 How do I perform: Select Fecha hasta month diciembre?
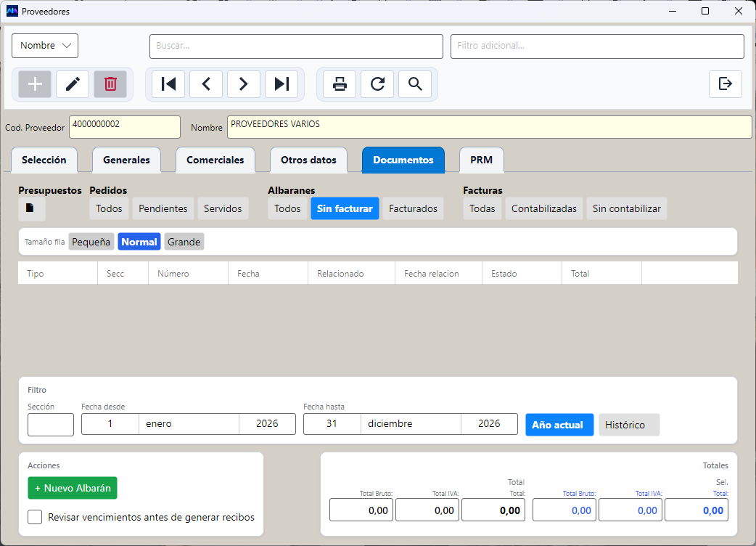coord(411,423)
